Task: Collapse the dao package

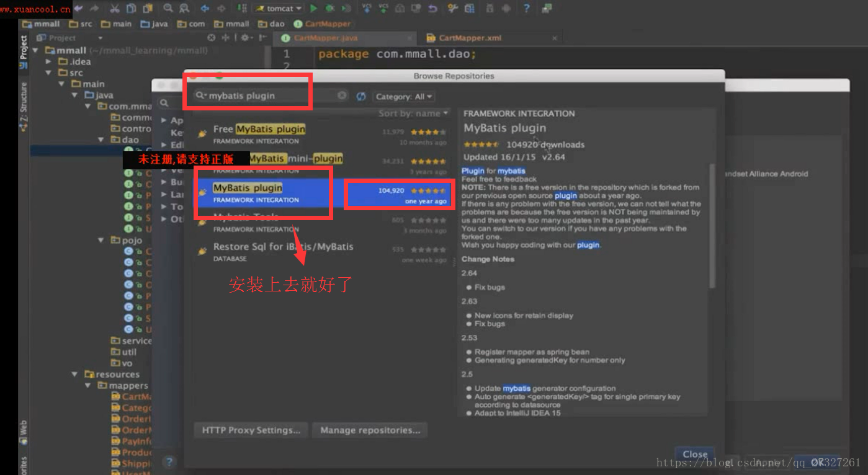Action: 102,140
